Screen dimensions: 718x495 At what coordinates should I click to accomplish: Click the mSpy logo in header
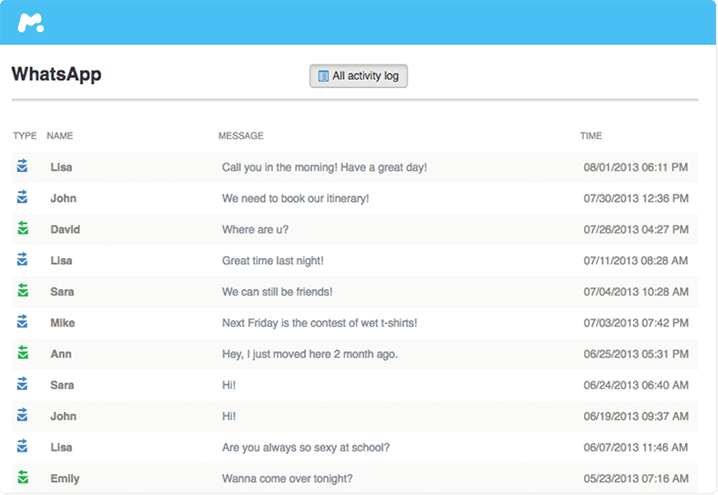point(30,23)
